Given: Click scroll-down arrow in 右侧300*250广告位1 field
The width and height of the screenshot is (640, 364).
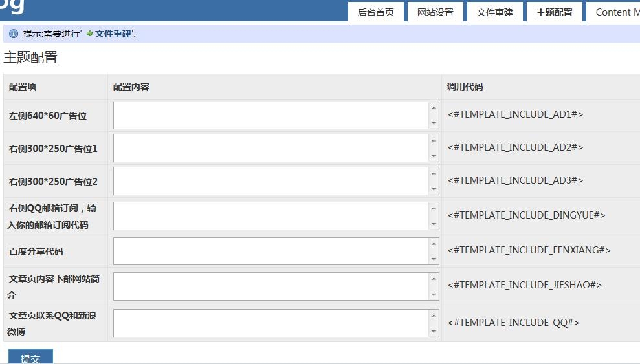Looking at the screenshot, I should [434, 156].
